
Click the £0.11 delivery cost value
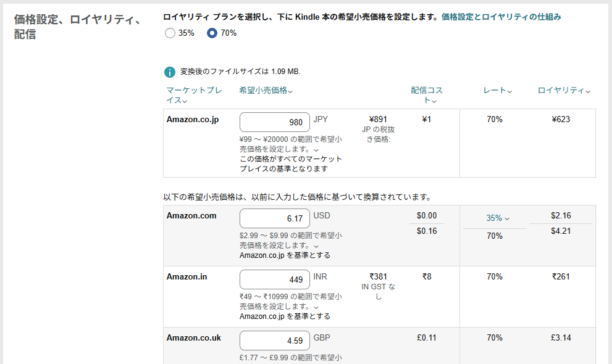[x=427, y=338]
